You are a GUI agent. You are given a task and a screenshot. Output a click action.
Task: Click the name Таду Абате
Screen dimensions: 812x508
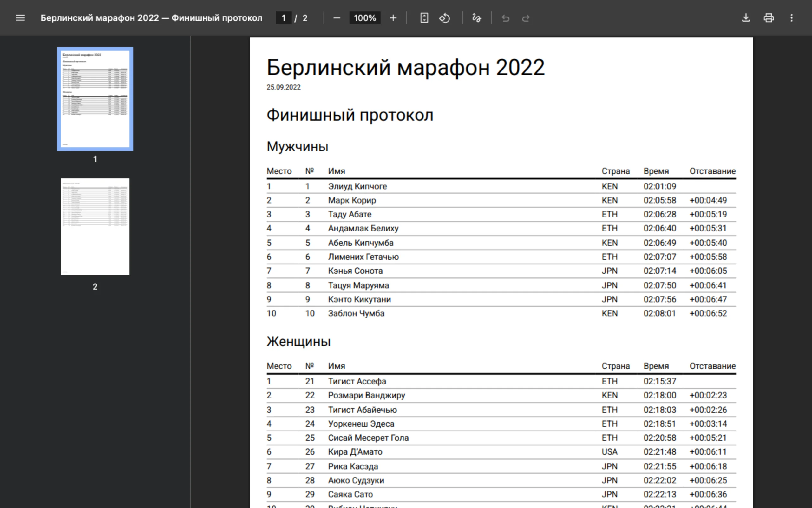click(x=350, y=214)
